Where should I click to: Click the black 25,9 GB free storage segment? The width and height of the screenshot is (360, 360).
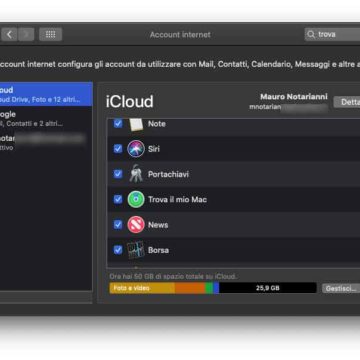click(x=268, y=288)
